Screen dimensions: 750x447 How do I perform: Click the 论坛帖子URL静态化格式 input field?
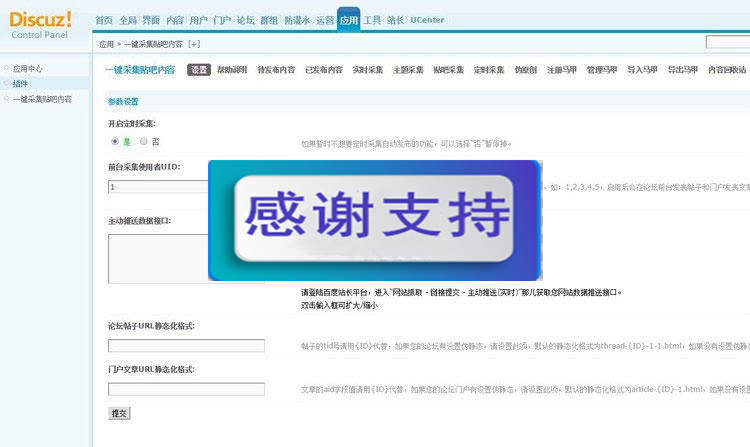[186, 346]
